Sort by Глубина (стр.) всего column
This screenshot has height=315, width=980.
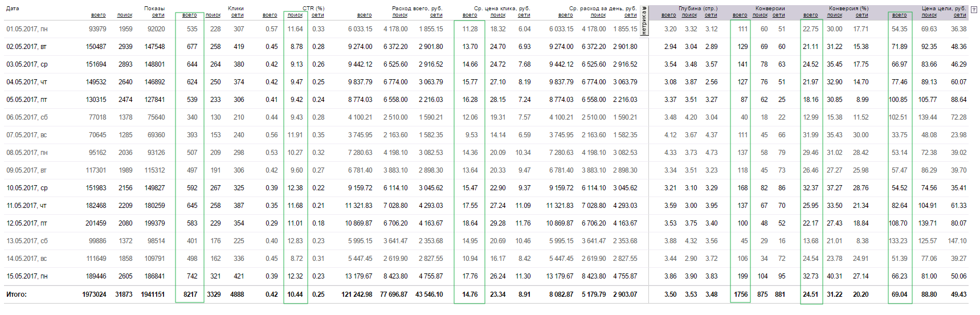[669, 15]
